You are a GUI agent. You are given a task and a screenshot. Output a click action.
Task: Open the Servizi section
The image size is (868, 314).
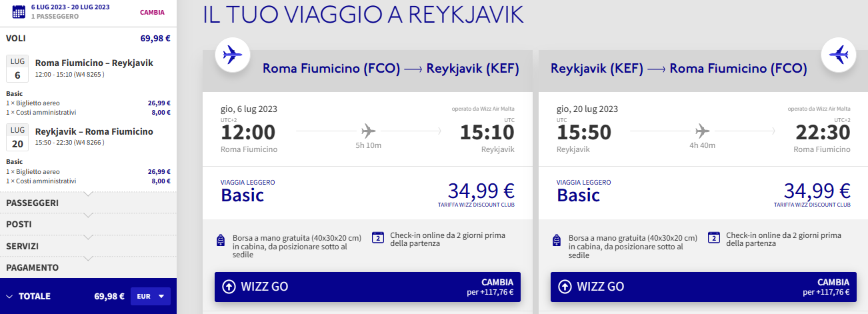(88, 246)
